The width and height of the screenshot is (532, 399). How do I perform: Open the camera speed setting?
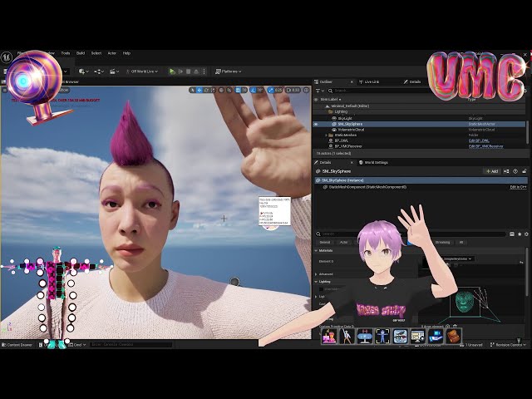tap(293, 90)
